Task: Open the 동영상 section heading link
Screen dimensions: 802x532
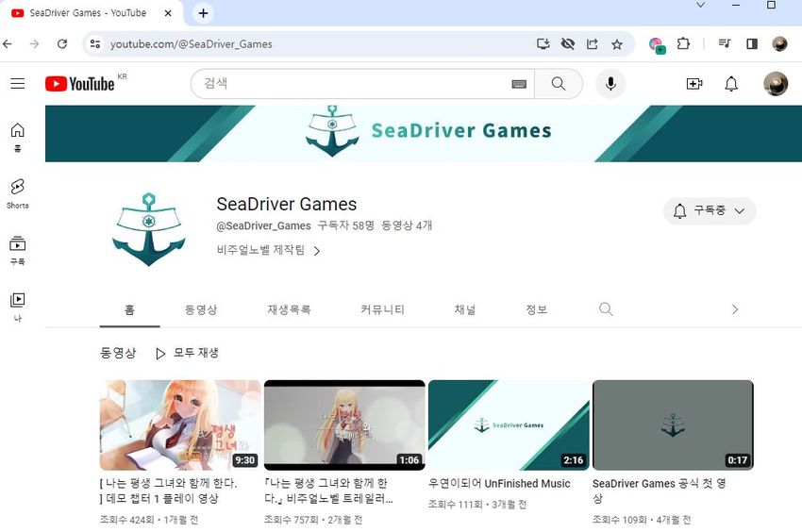Action: coord(118,353)
